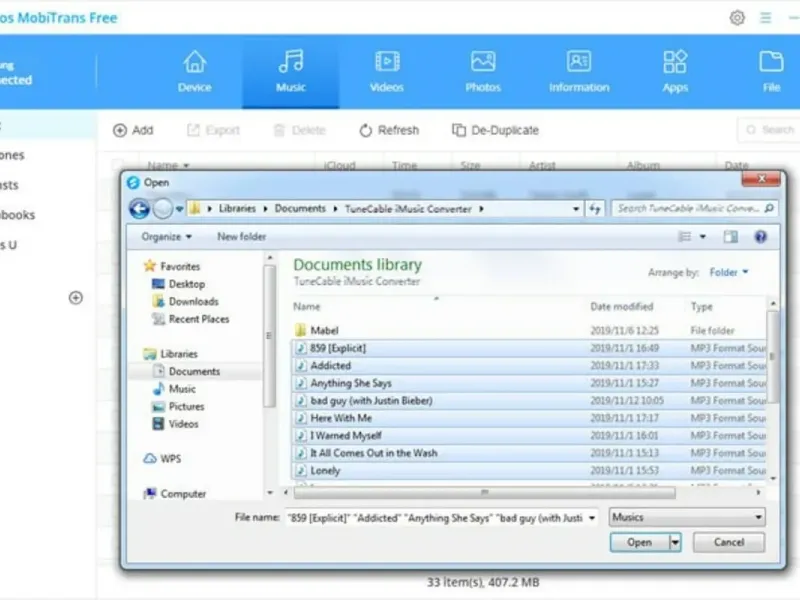Open the Arrange by Folder dropdown
This screenshot has height=600, width=800.
tap(729, 272)
